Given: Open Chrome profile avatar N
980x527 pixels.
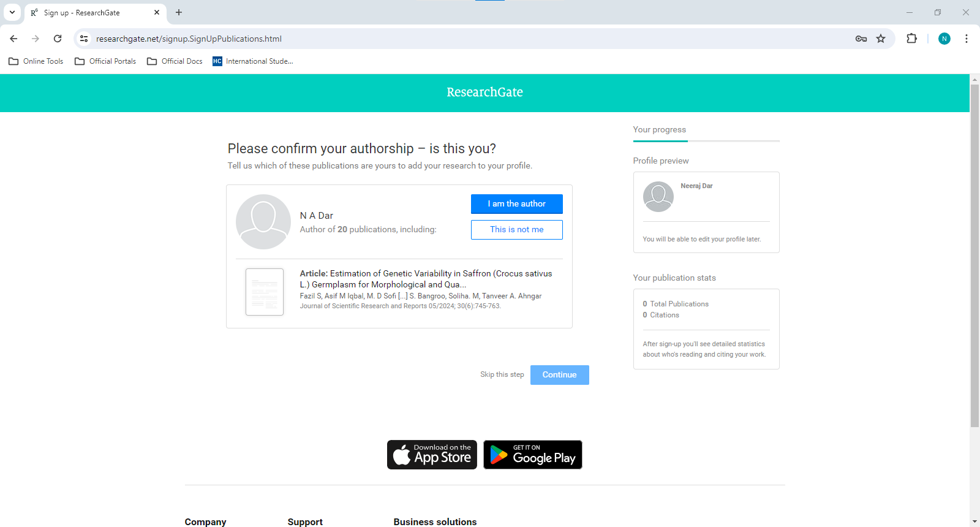Looking at the screenshot, I should point(944,39).
